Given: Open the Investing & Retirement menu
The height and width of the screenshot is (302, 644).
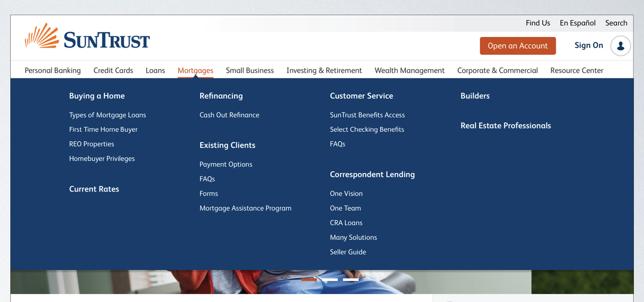Looking at the screenshot, I should coord(324,70).
